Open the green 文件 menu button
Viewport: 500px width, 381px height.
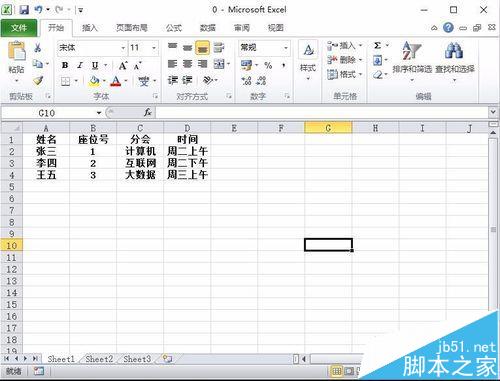(x=19, y=28)
